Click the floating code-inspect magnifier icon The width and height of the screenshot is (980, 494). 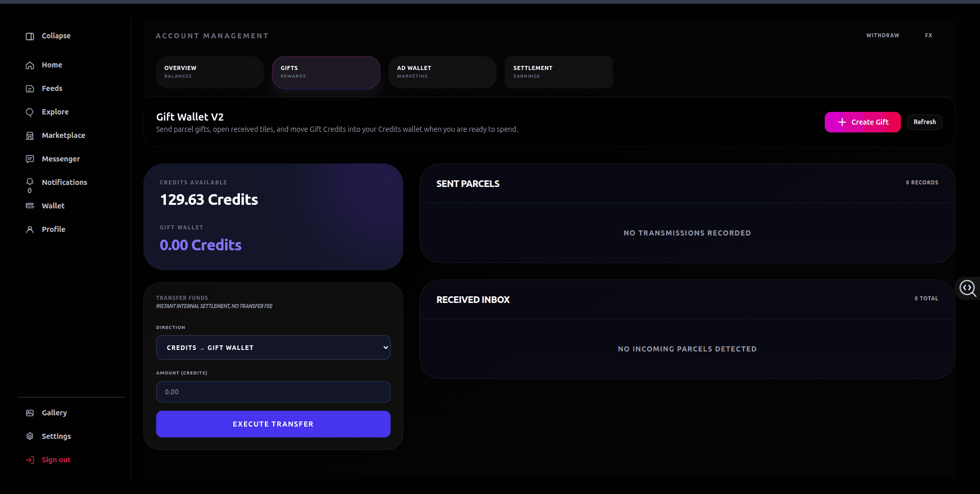(968, 289)
